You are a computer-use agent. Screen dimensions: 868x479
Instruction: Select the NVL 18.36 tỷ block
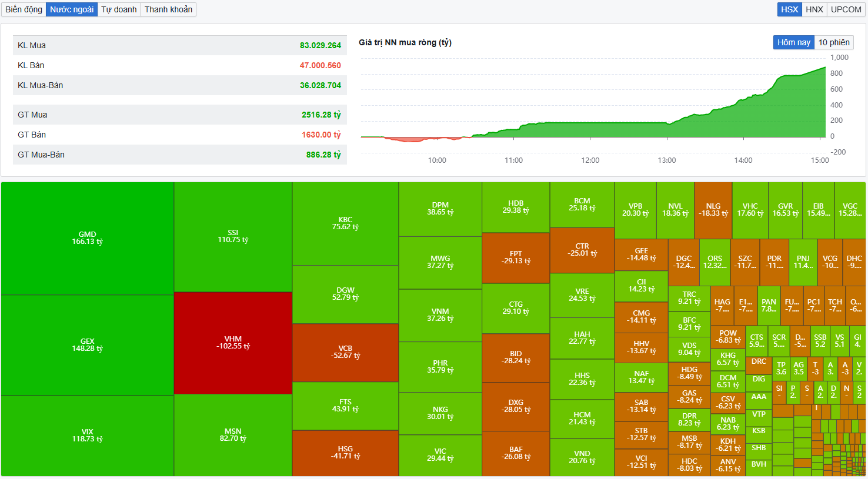(x=675, y=210)
